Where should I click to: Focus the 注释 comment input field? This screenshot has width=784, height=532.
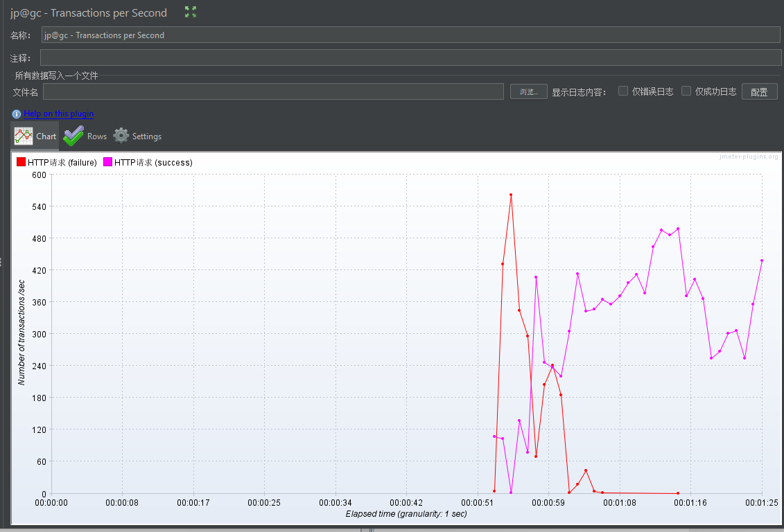coord(410,57)
